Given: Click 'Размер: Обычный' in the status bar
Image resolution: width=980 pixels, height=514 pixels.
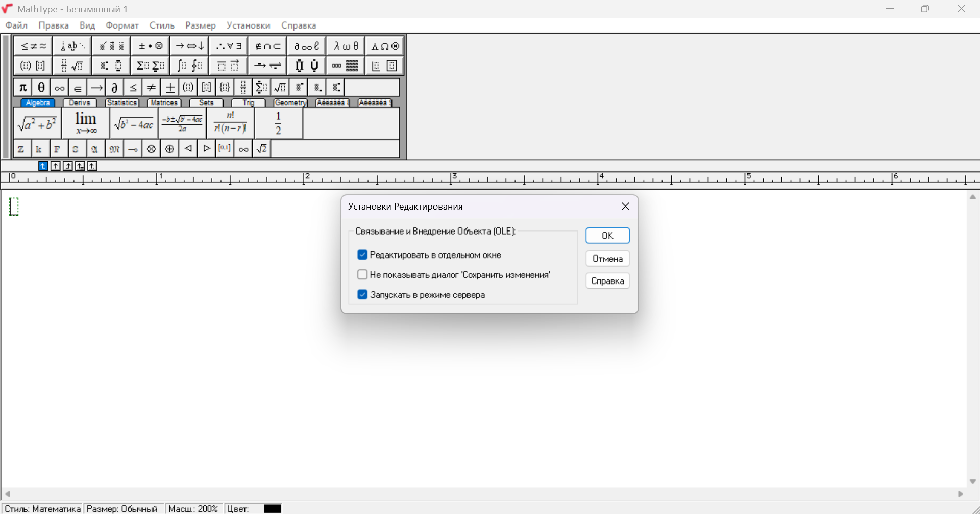Looking at the screenshot, I should (122, 509).
